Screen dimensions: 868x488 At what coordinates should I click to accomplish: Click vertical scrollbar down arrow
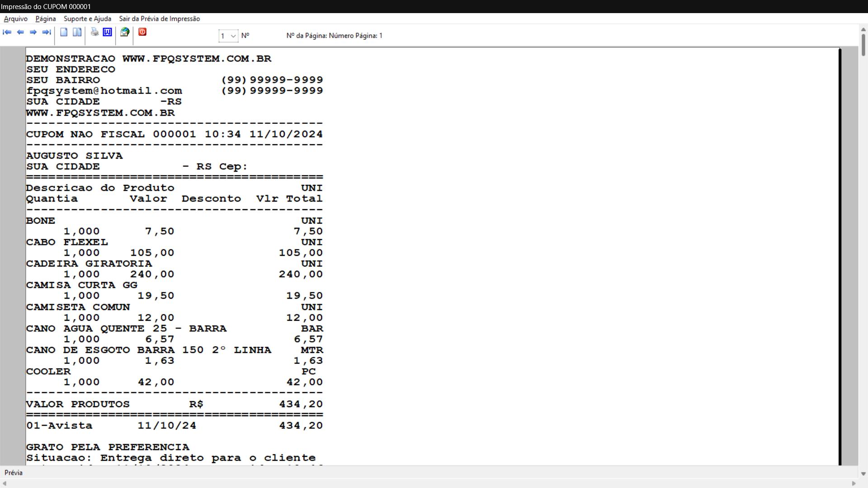pos(863,474)
